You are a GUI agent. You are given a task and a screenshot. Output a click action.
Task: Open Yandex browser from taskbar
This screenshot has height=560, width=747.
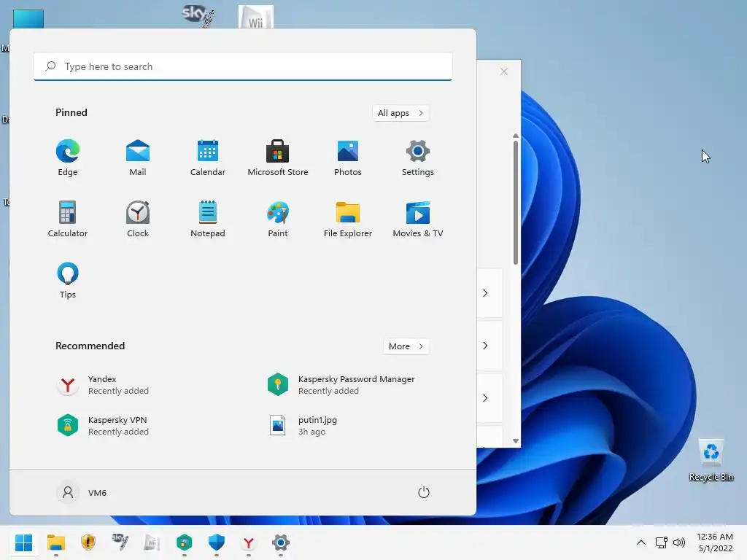tap(248, 542)
